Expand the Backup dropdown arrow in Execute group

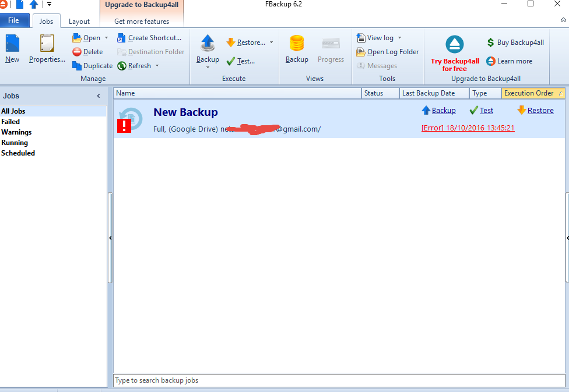[x=208, y=67]
